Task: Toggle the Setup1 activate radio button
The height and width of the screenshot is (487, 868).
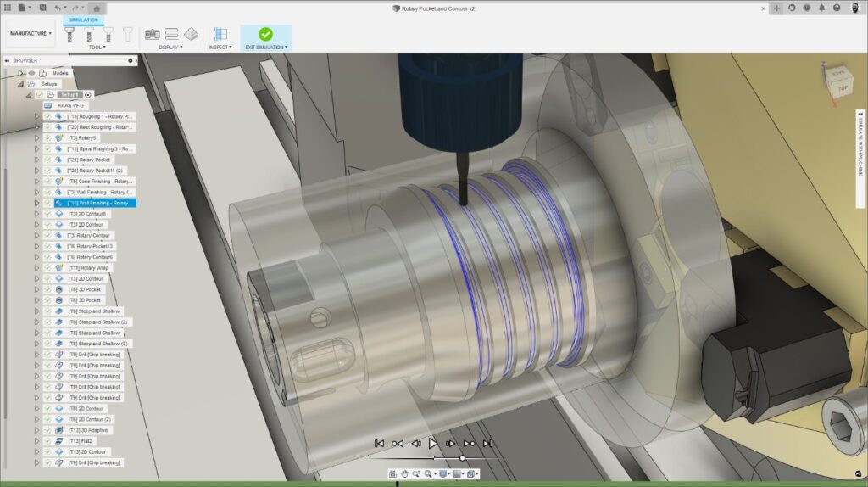Action: [89, 94]
